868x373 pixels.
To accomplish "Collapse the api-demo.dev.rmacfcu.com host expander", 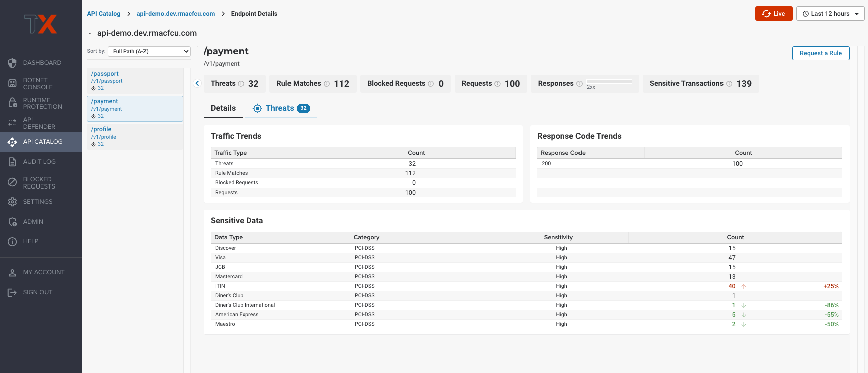I will point(90,34).
